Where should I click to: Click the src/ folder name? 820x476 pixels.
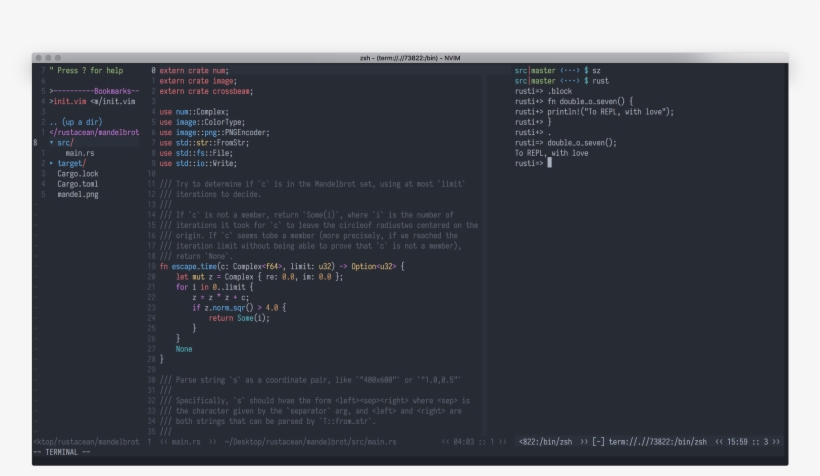pyautogui.click(x=66, y=142)
